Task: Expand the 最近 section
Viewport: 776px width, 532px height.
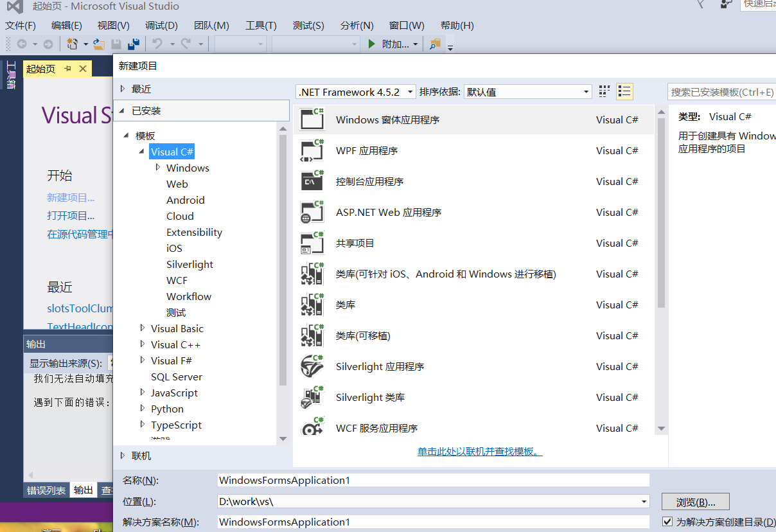Action: (123, 89)
